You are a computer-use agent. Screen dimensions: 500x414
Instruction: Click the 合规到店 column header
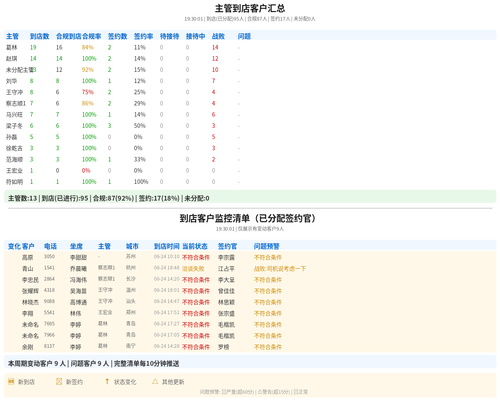click(69, 36)
